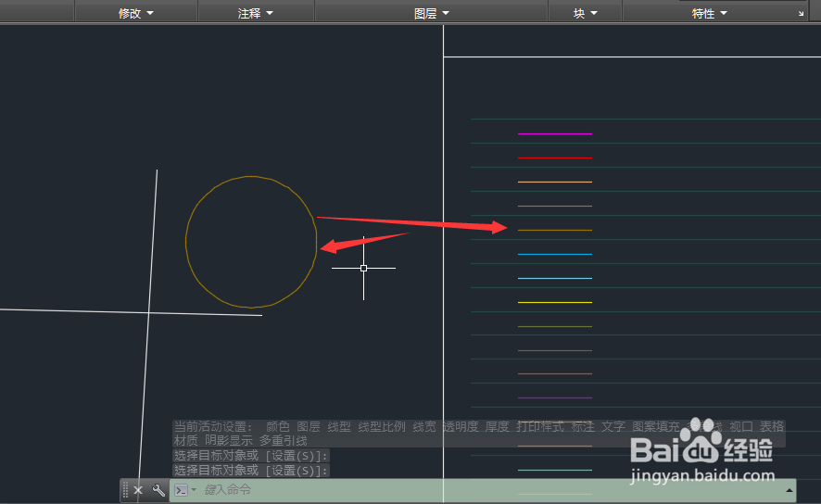The image size is (821, 504).
Task: Expand the 修改 panel dropdown
Action: [135, 13]
